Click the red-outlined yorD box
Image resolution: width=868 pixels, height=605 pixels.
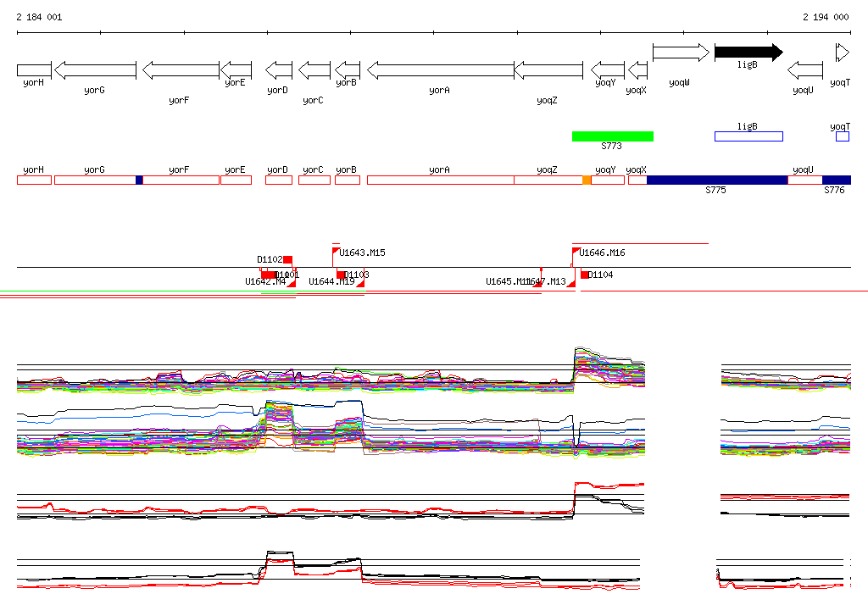point(278,180)
